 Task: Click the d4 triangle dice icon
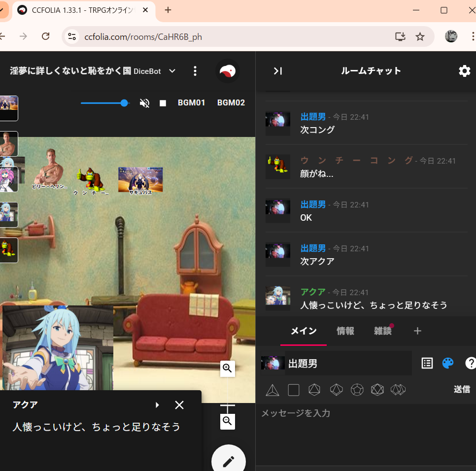[x=272, y=390]
